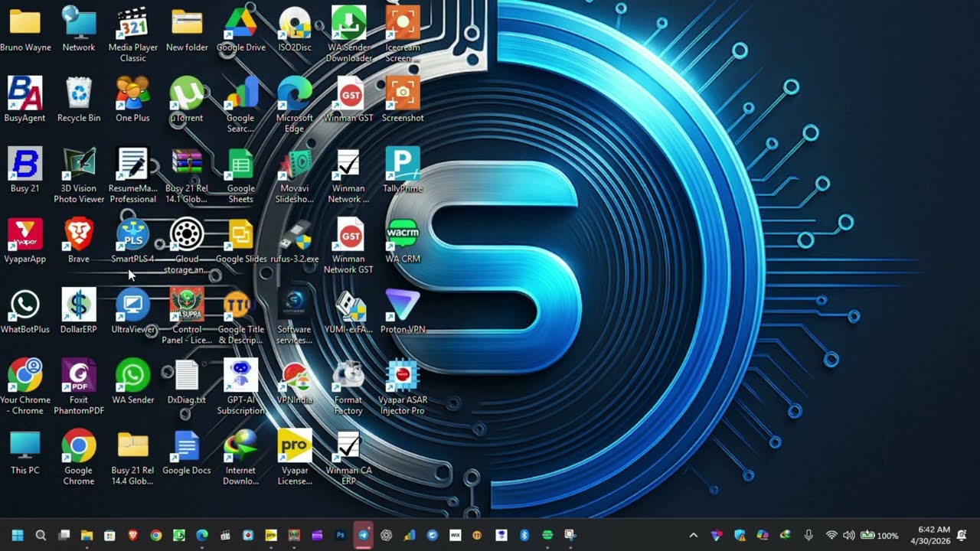Screen dimensions: 980x551
Task: Switch to Telegram in taskbar
Action: 363,535
